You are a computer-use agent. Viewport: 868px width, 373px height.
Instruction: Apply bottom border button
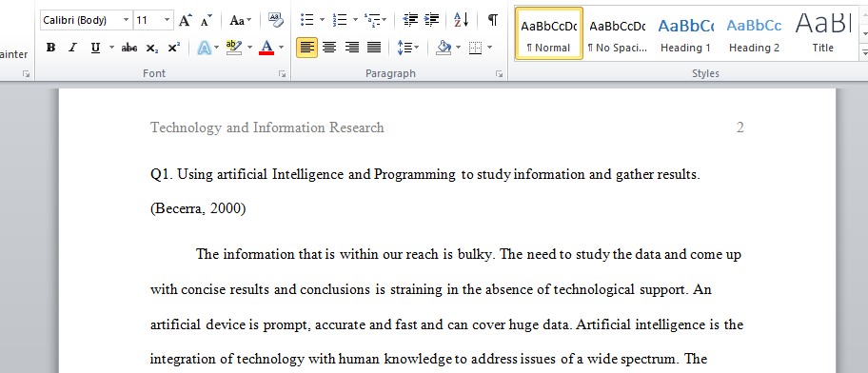475,48
